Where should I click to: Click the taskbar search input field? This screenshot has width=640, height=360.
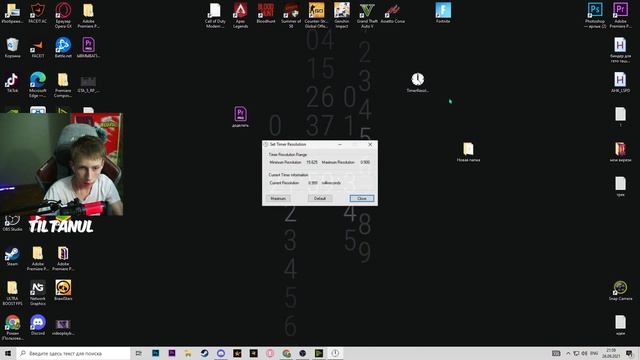pyautogui.click(x=73, y=353)
